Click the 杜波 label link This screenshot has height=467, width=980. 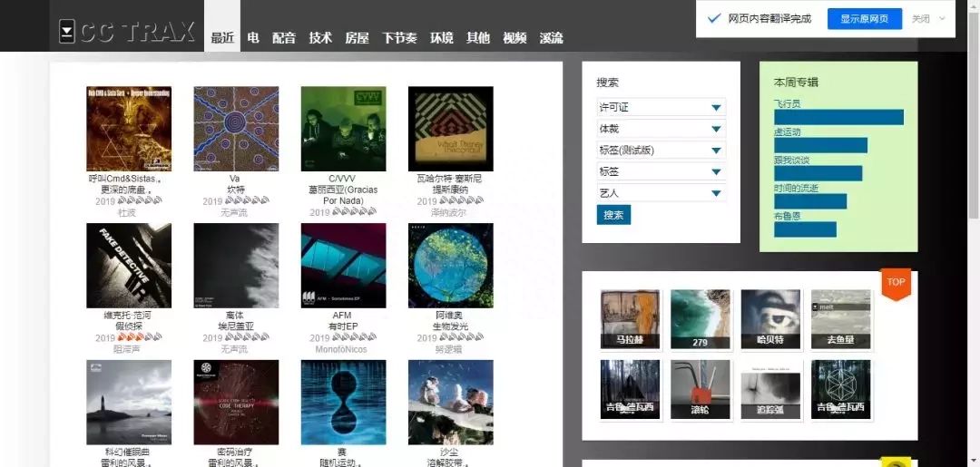(128, 213)
